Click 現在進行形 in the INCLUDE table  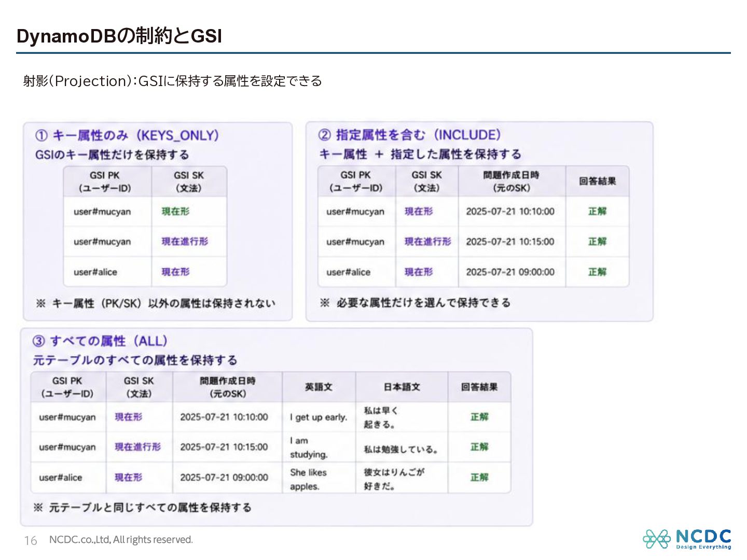click(x=428, y=242)
